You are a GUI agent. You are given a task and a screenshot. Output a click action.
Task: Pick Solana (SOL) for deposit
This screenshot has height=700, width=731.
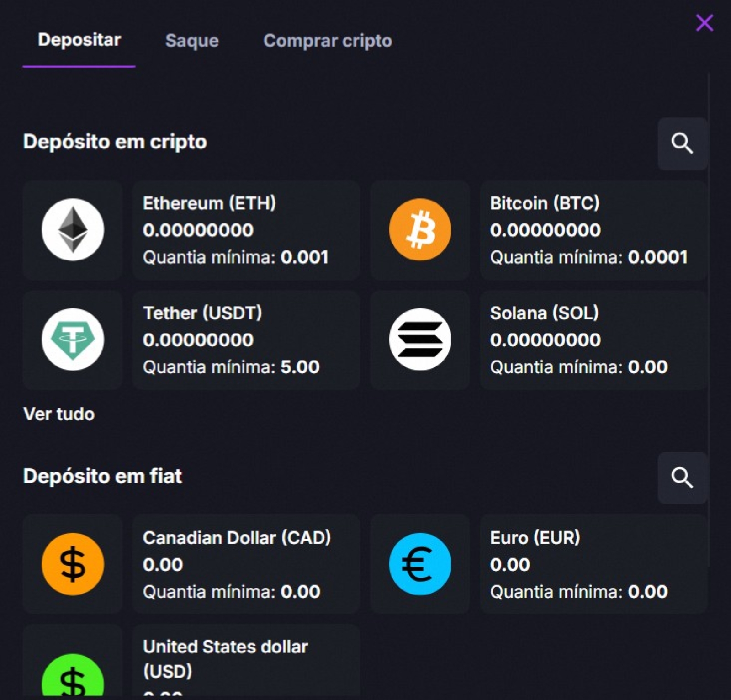coord(593,339)
